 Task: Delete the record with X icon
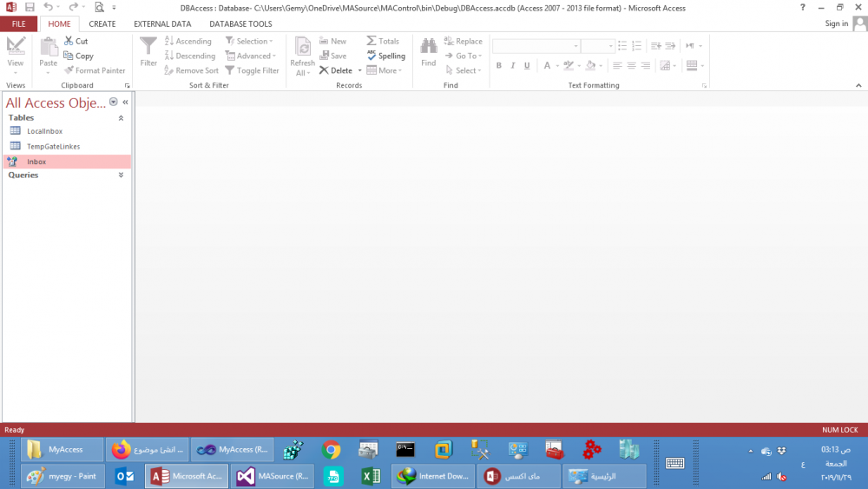[336, 70]
